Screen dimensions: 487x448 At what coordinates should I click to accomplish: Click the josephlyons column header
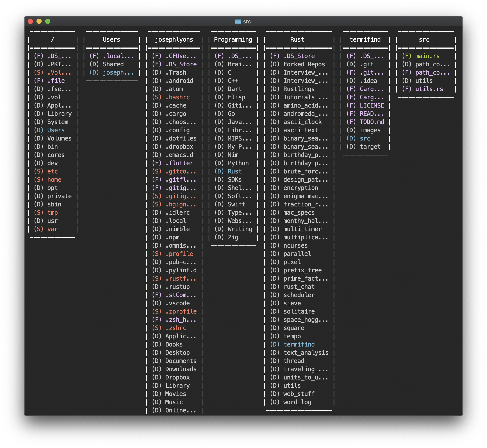click(174, 39)
